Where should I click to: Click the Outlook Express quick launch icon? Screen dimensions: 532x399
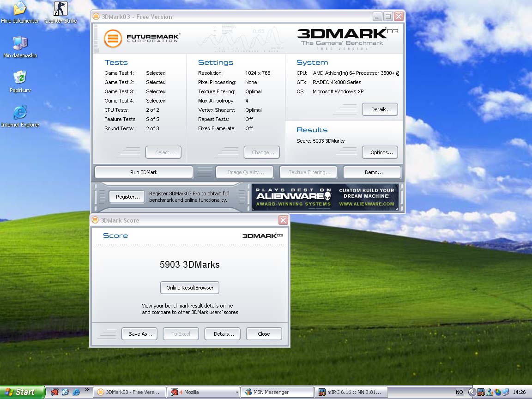(x=65, y=392)
